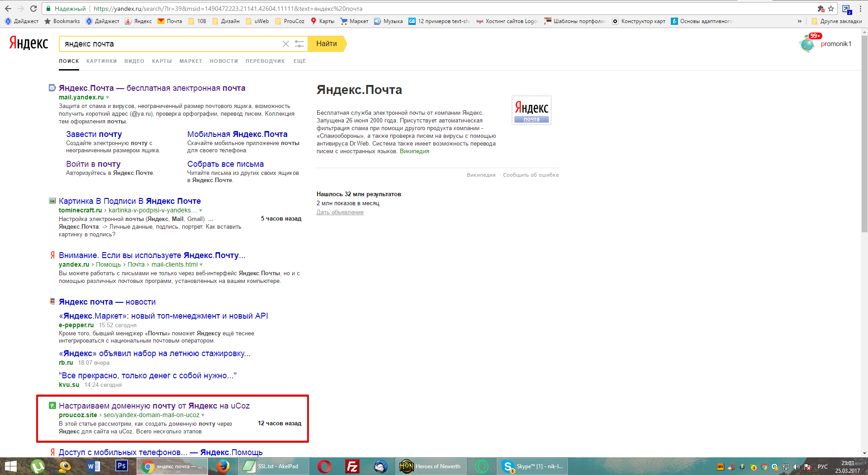Open the green Википедия link in description

point(414,151)
